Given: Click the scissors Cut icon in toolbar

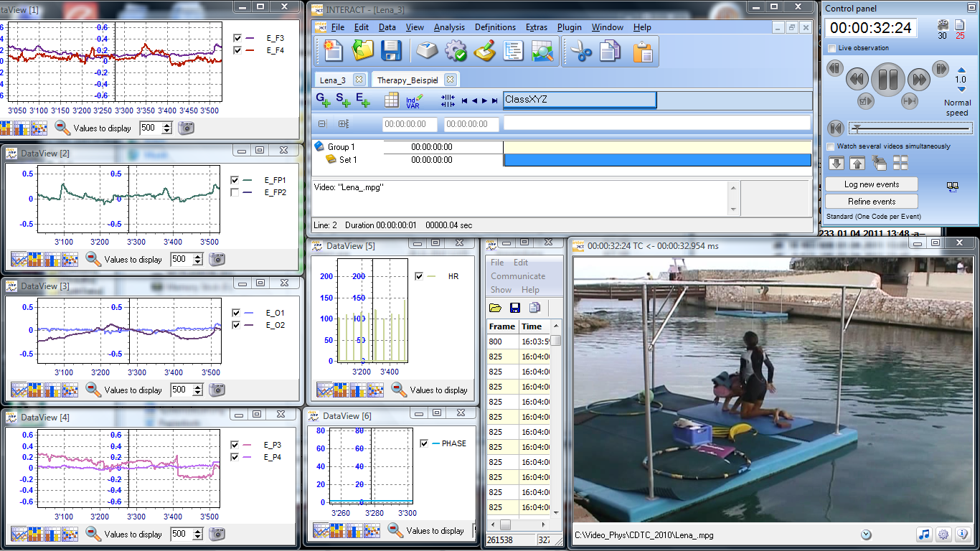Looking at the screenshot, I should (580, 52).
